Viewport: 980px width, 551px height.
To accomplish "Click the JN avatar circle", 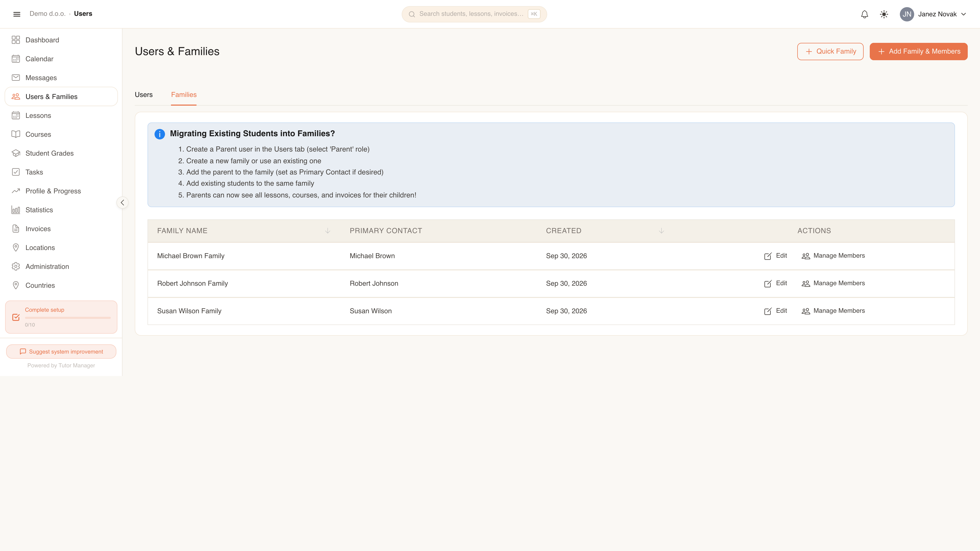I will [907, 14].
